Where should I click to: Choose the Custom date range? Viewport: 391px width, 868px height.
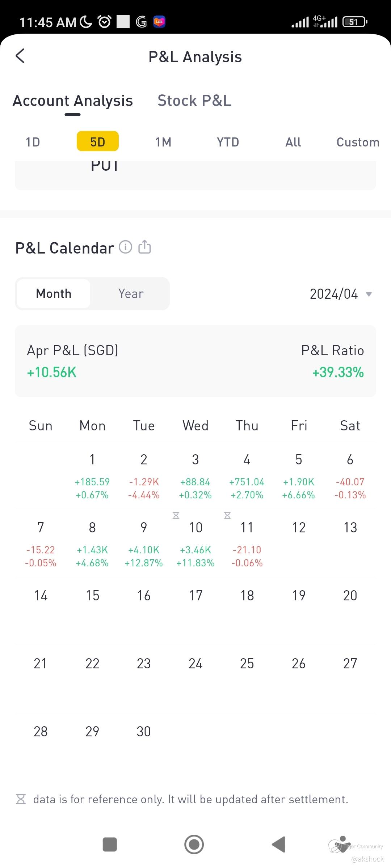click(358, 142)
